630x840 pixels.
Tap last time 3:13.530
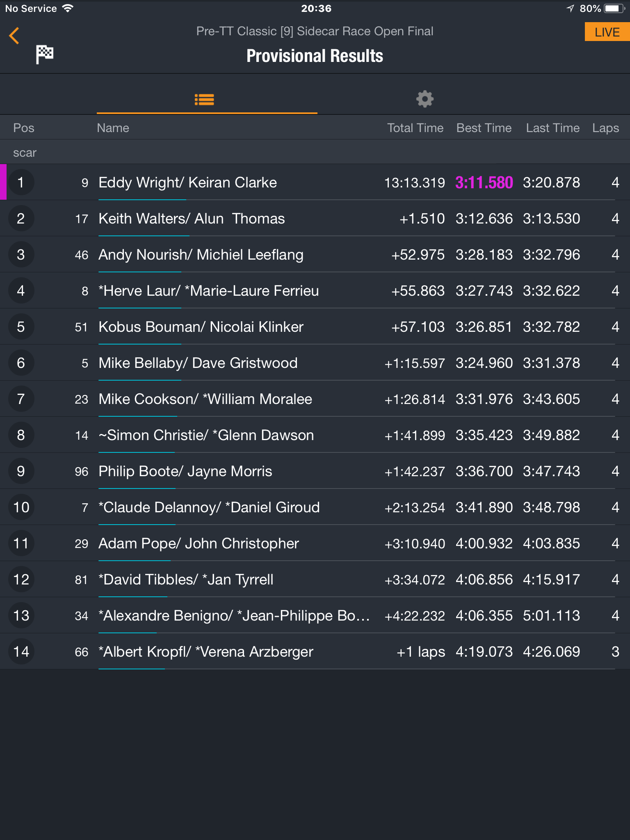tap(551, 219)
